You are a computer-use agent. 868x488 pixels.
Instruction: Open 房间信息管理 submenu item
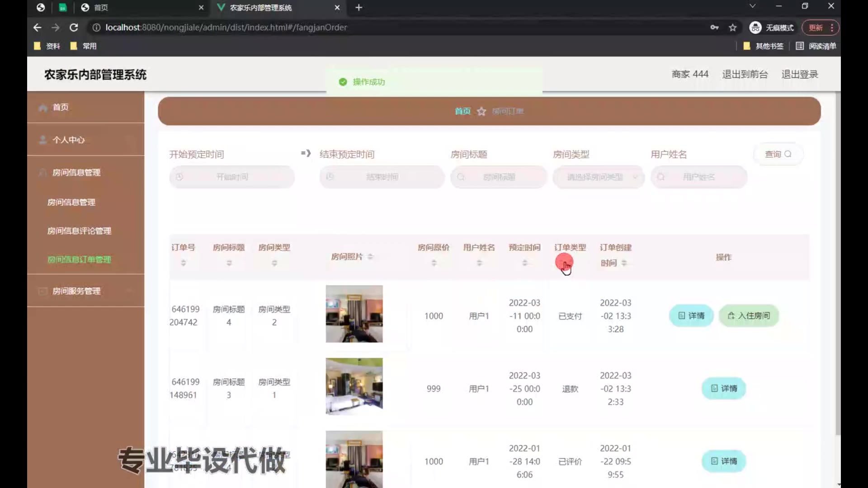71,202
